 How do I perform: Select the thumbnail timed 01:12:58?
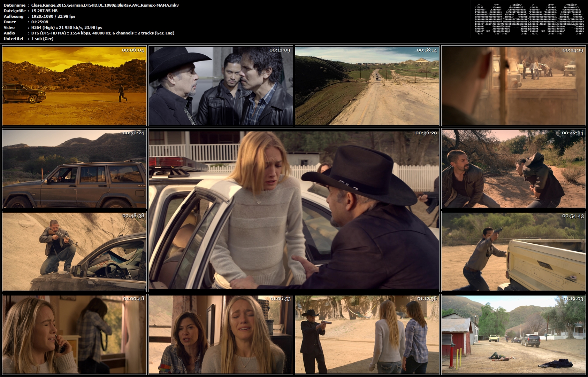tap(367, 334)
